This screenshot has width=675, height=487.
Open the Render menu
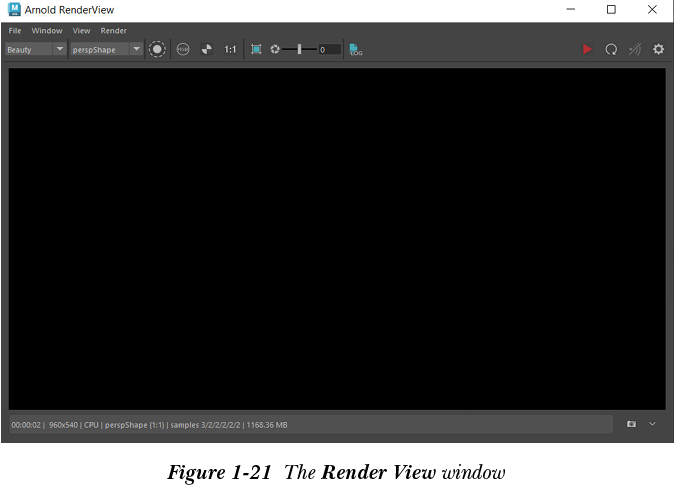pyautogui.click(x=114, y=31)
